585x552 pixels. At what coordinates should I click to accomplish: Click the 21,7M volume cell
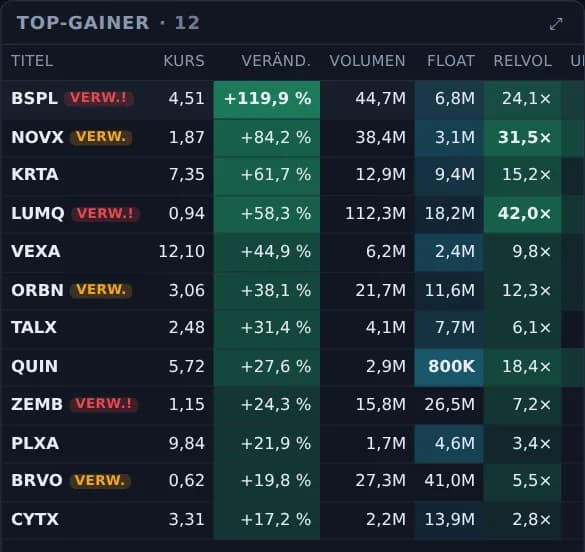point(367,291)
